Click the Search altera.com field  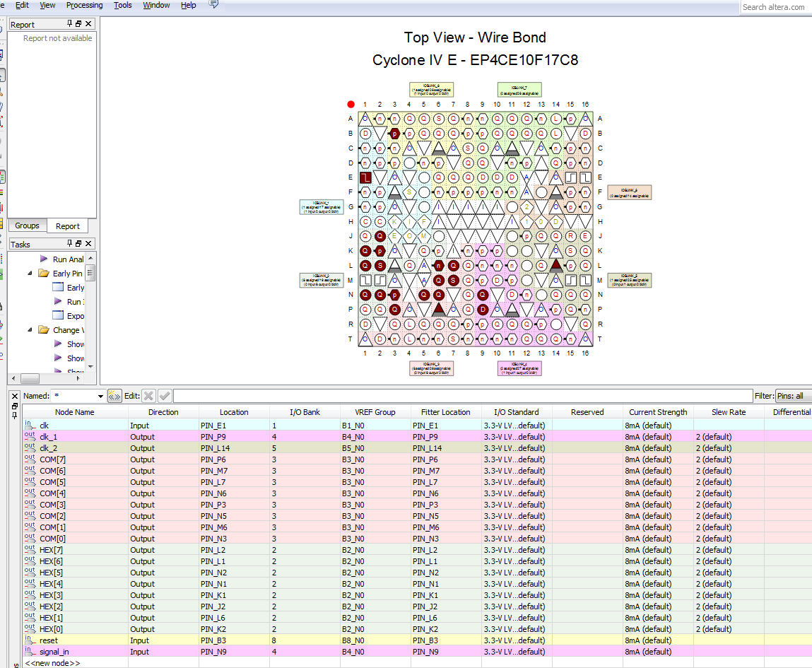pyautogui.click(x=775, y=7)
